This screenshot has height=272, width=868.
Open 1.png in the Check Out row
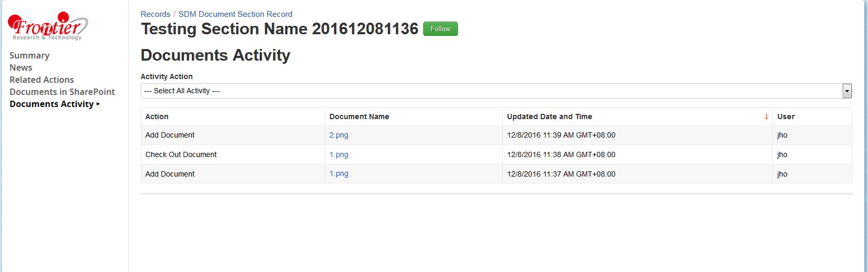pos(339,154)
